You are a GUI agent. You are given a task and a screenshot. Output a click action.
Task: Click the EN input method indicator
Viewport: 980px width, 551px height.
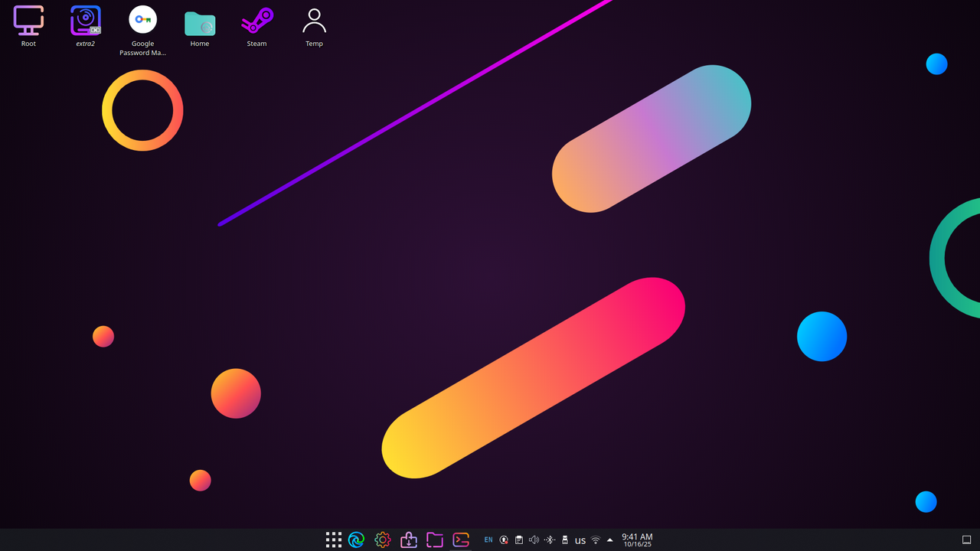click(x=488, y=540)
